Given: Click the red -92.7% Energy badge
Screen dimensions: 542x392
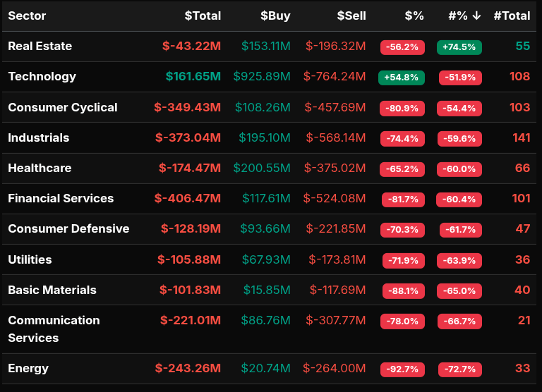Looking at the screenshot, I should pyautogui.click(x=403, y=369).
